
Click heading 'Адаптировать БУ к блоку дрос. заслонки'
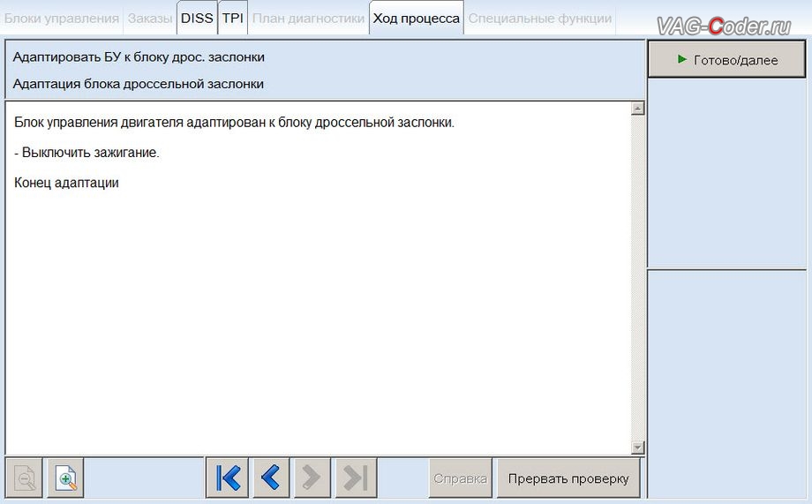[139, 57]
